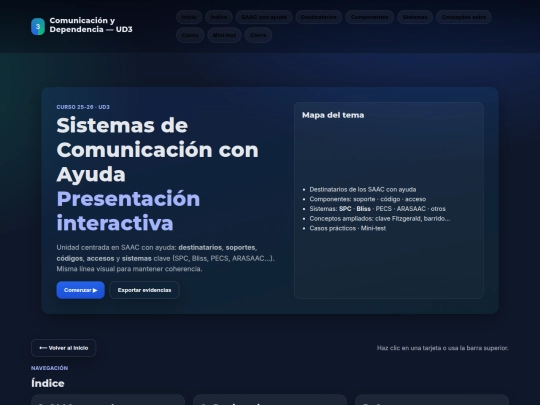Screen dimensions: 540x405
Task: Go to the Mini-test pill
Action: (224, 35)
